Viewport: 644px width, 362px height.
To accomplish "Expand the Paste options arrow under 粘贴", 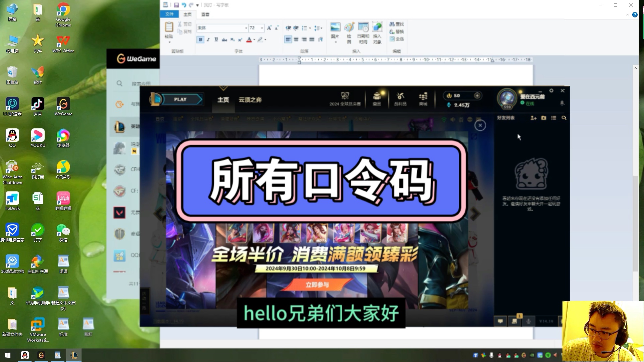I will click(x=169, y=42).
